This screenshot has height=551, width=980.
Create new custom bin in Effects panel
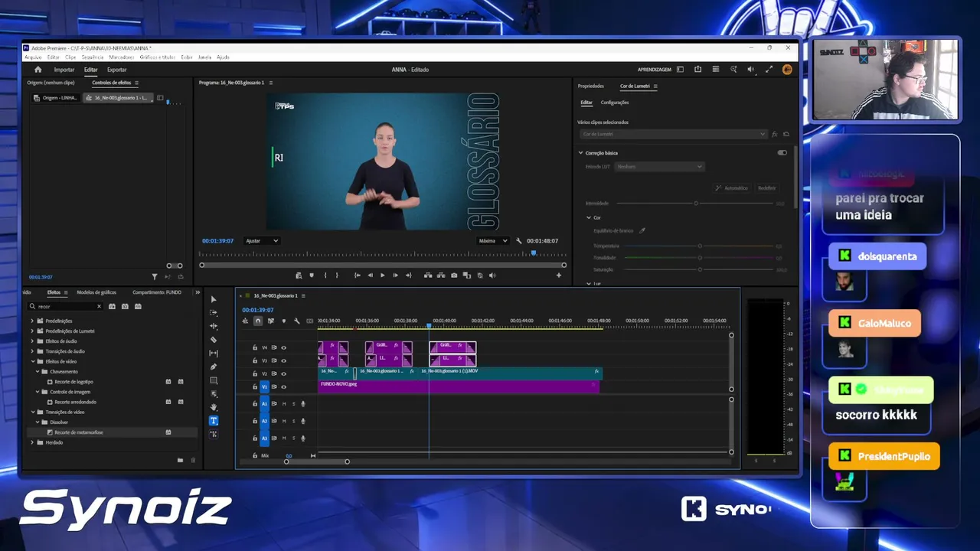(180, 460)
